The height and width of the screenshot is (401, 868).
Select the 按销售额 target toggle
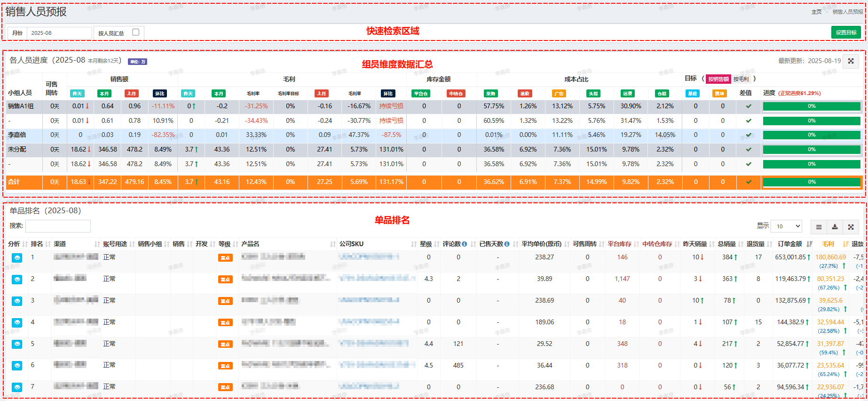click(718, 79)
